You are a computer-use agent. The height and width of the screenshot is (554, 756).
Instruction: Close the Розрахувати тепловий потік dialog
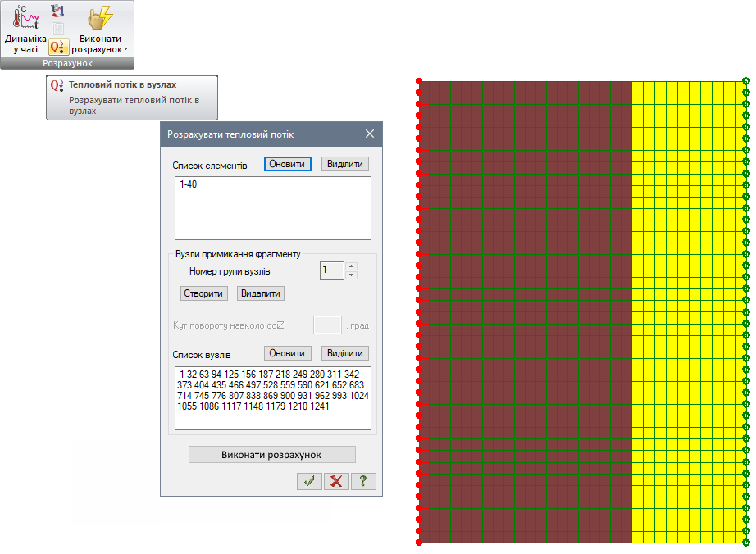click(x=369, y=134)
